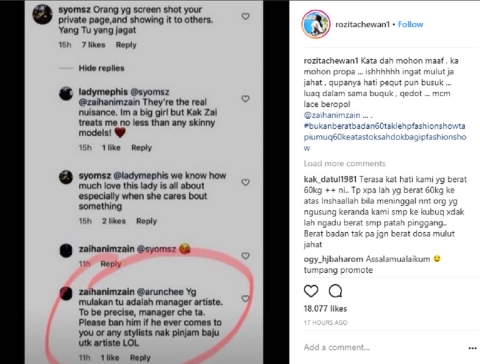
Task: Open ogy_hjbaharom's profile from the comment
Action: [x=333, y=259]
